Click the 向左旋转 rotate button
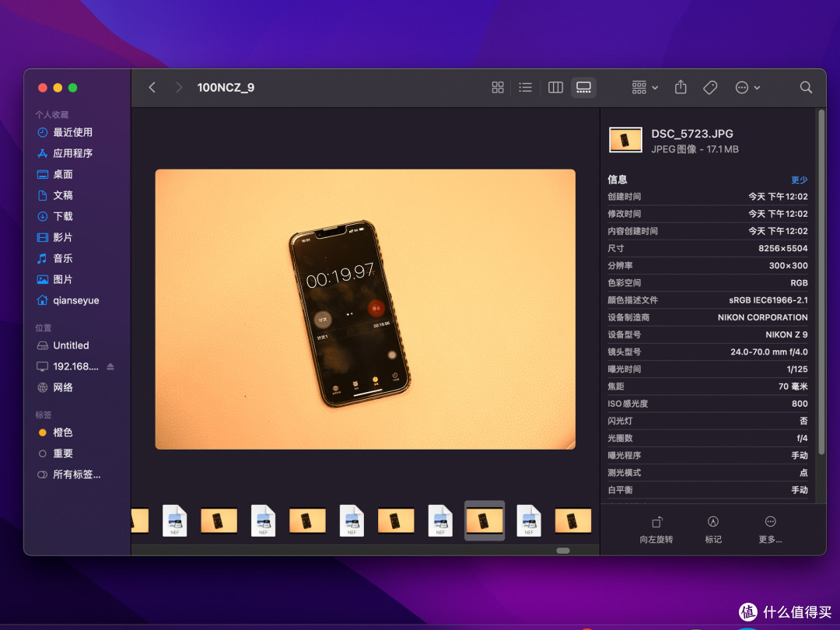This screenshot has width=840, height=630. point(656,530)
